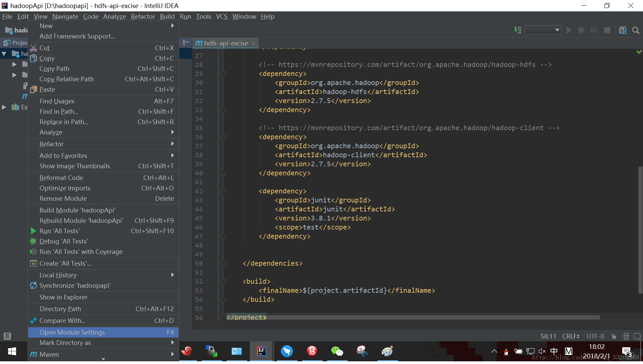The image size is (643, 364).
Task: Click the toolbar Coverage run button
Action: click(x=594, y=30)
